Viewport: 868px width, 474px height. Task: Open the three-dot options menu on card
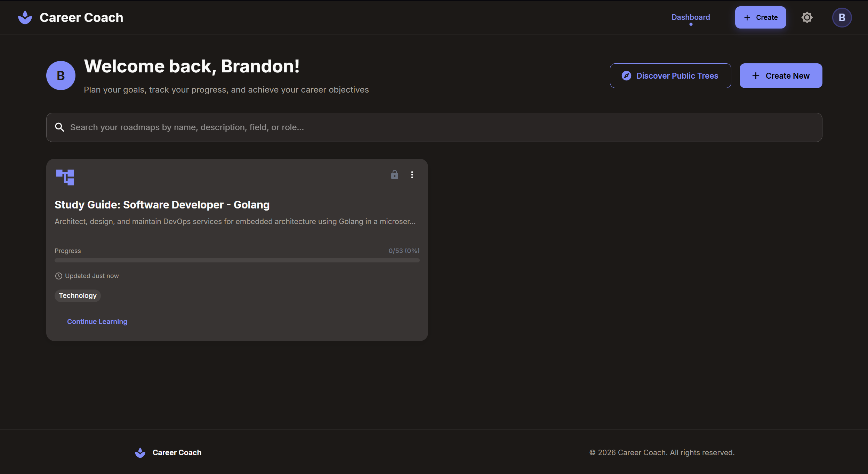(412, 175)
